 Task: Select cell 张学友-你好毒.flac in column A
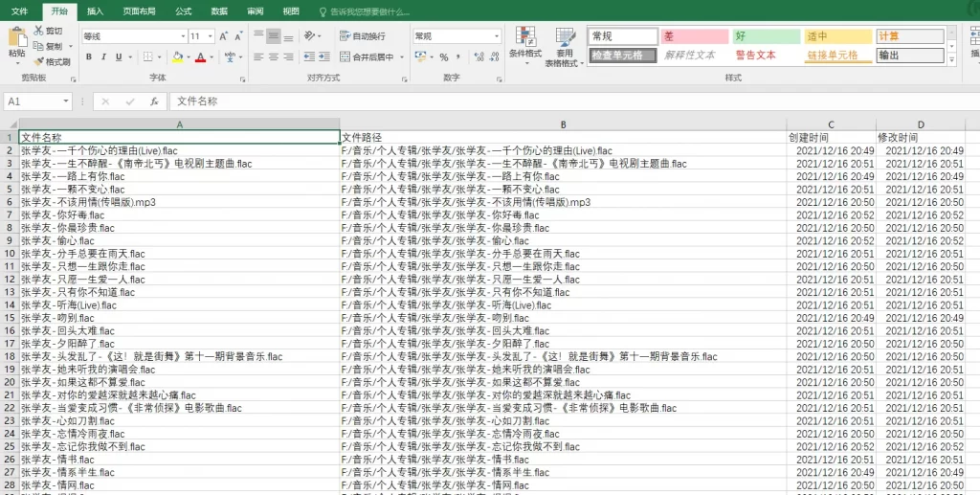[x=179, y=215]
